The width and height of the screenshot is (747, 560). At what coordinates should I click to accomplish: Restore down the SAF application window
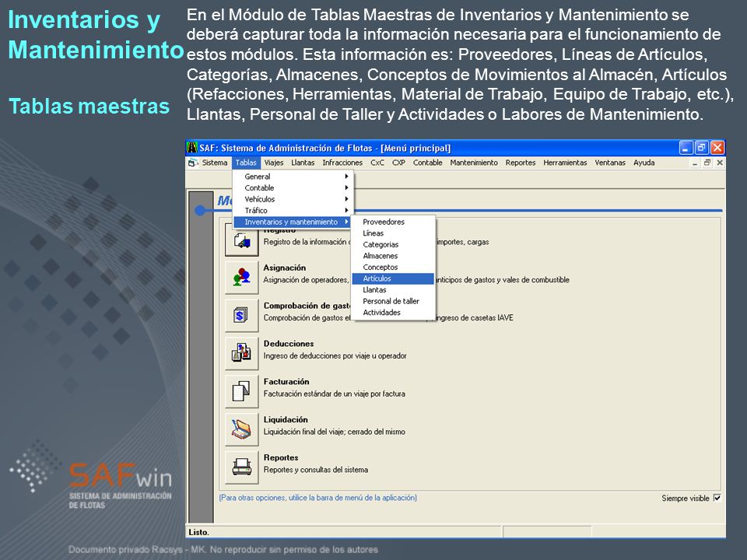tap(702, 148)
